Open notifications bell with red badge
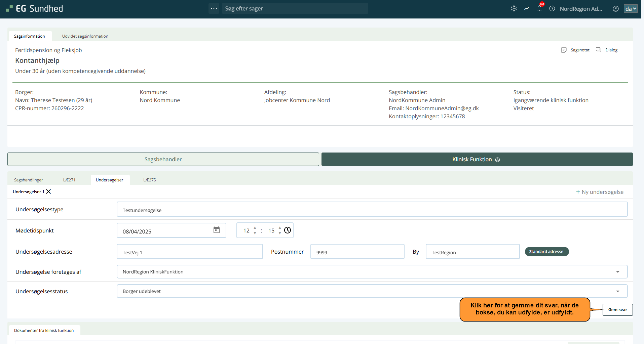Screen dimensions: 644x344 point(539,9)
